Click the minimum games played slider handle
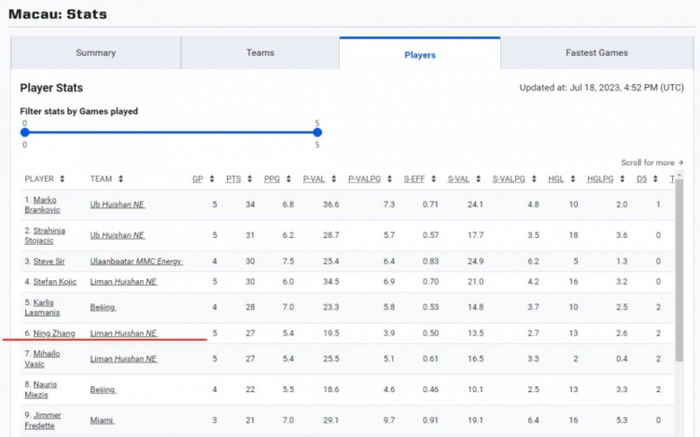 pyautogui.click(x=25, y=132)
